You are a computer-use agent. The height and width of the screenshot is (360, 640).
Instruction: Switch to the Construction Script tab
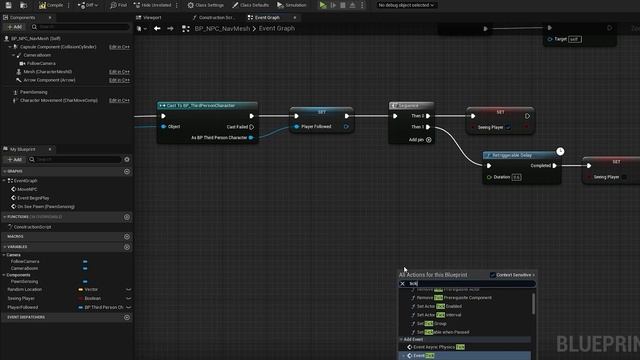(213, 18)
